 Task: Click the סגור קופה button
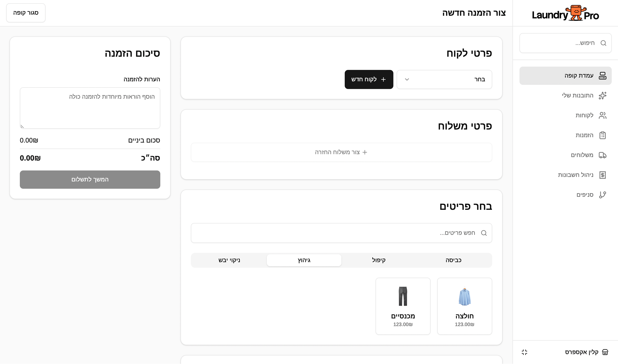point(25,12)
